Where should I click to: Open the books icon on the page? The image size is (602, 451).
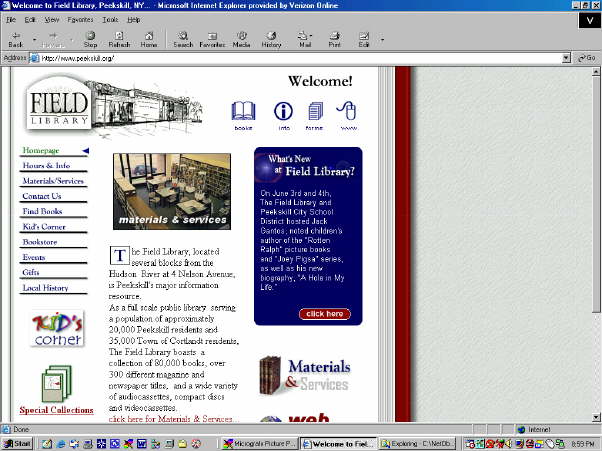click(243, 116)
